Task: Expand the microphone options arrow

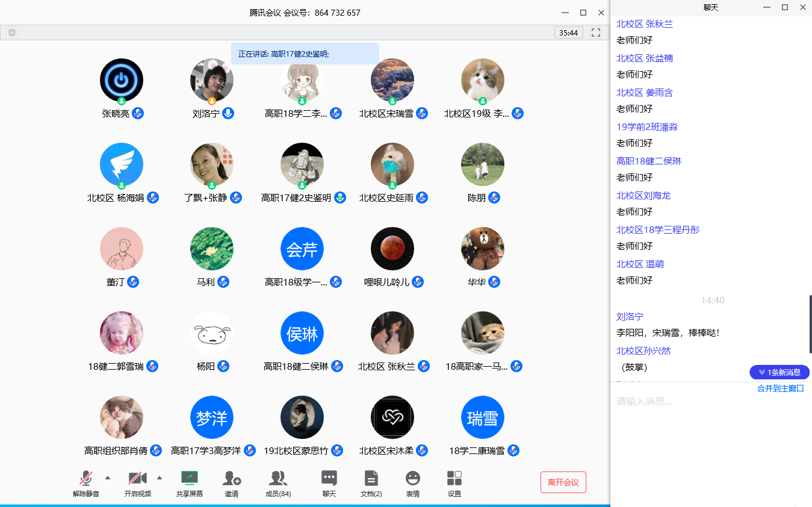Action: tap(107, 479)
